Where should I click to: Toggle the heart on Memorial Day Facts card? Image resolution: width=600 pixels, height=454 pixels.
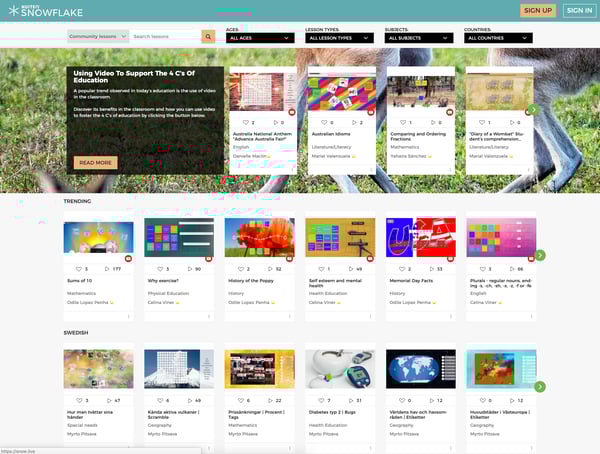(400, 269)
